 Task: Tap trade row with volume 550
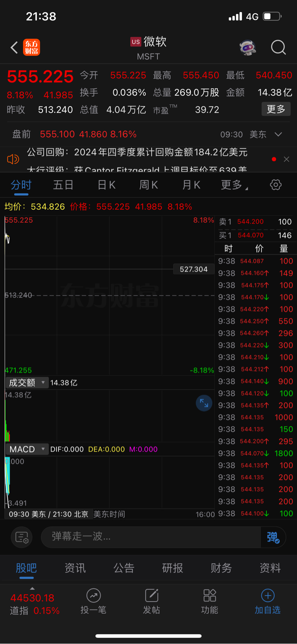point(256,321)
